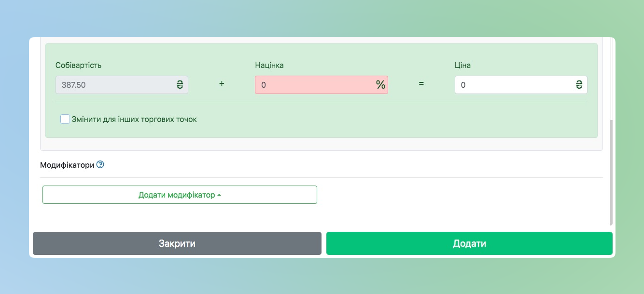Click the percent sign in Націнка field
This screenshot has height=294, width=644.
[x=380, y=85]
